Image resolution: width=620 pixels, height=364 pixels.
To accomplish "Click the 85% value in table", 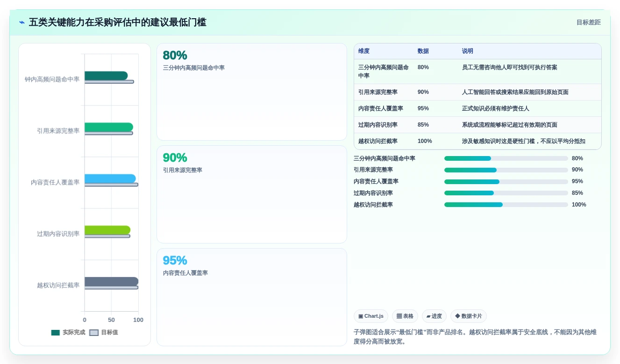I will coord(423,125).
